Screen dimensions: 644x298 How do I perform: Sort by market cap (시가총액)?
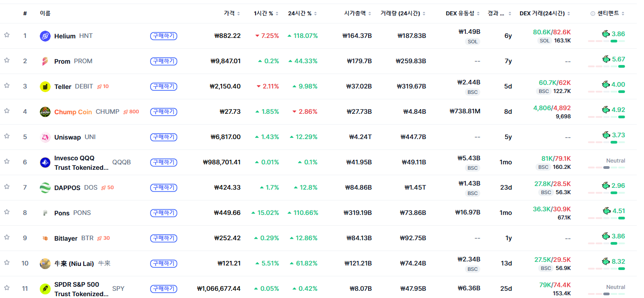point(358,14)
